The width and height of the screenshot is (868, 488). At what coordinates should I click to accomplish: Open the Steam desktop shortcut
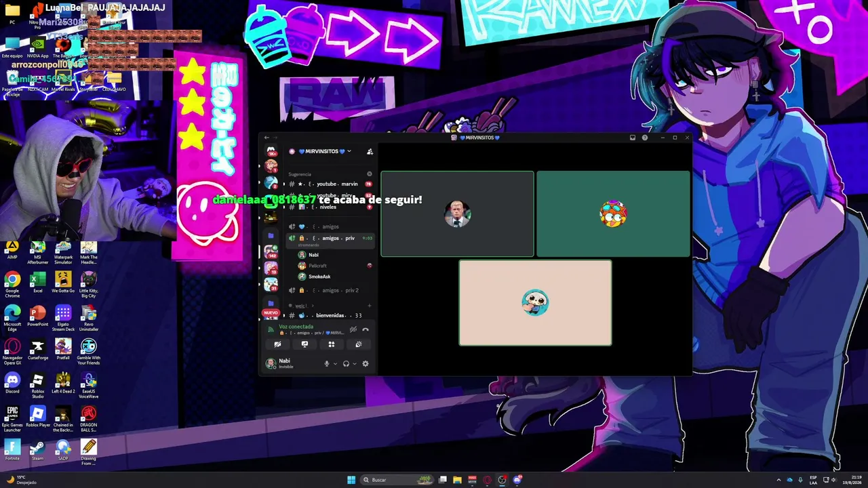coord(38,451)
